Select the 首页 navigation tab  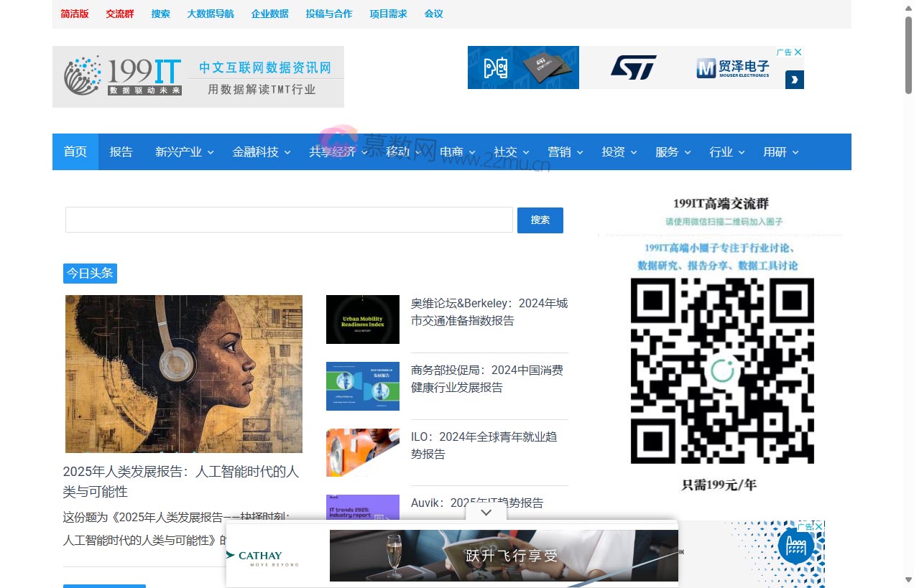pos(75,152)
